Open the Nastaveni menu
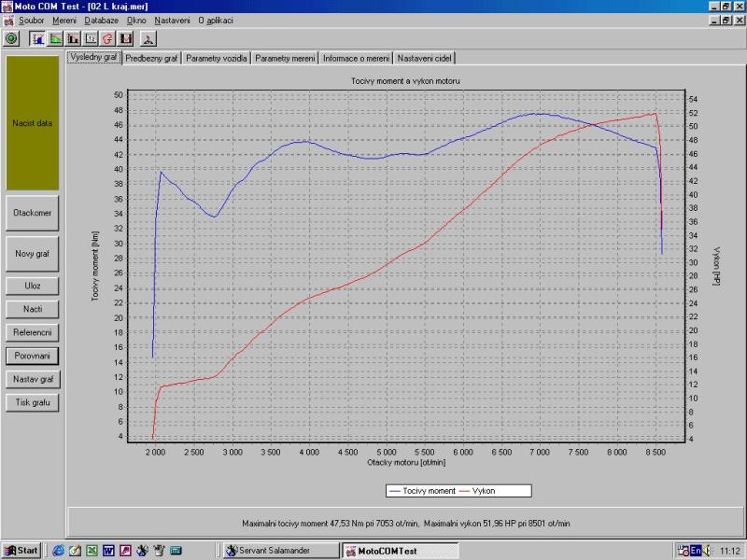 [172, 20]
